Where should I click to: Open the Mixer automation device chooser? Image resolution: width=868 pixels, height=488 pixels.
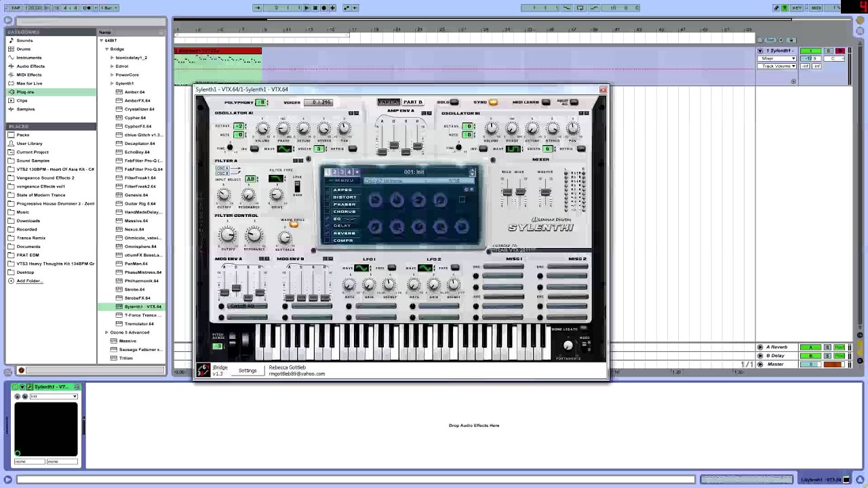coord(777,58)
